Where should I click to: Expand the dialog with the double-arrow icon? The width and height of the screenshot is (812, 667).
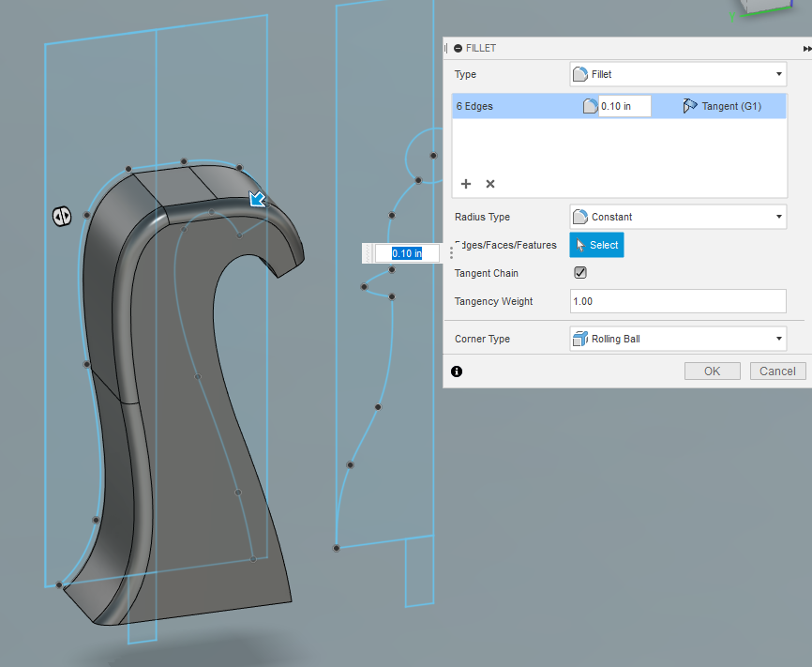[806, 48]
